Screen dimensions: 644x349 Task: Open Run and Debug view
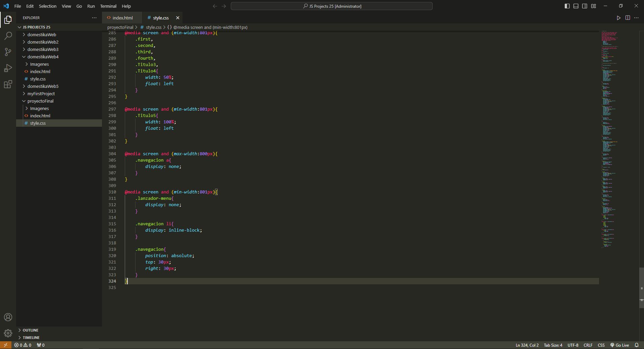pyautogui.click(x=8, y=68)
